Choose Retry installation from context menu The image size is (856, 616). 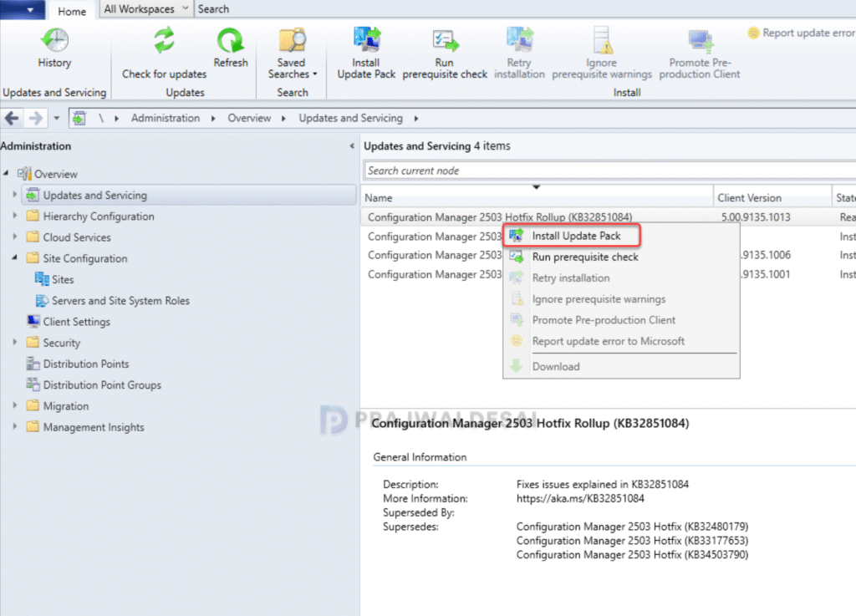(x=571, y=277)
